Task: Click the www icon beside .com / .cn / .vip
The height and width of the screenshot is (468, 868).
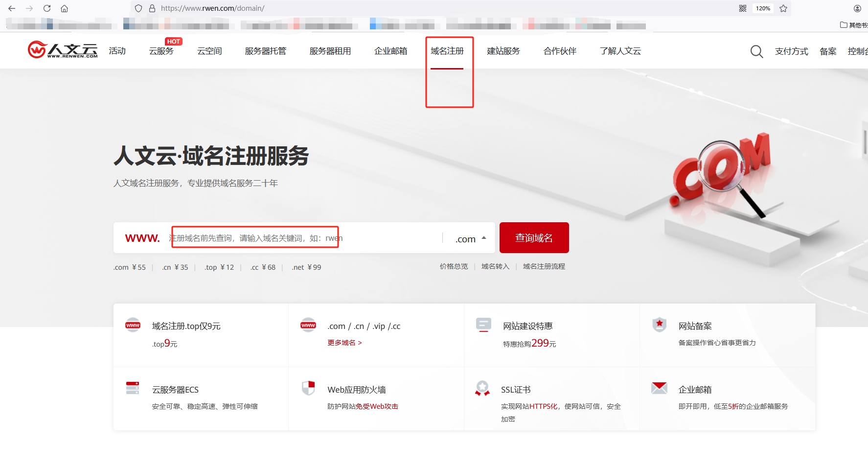Action: coord(308,325)
